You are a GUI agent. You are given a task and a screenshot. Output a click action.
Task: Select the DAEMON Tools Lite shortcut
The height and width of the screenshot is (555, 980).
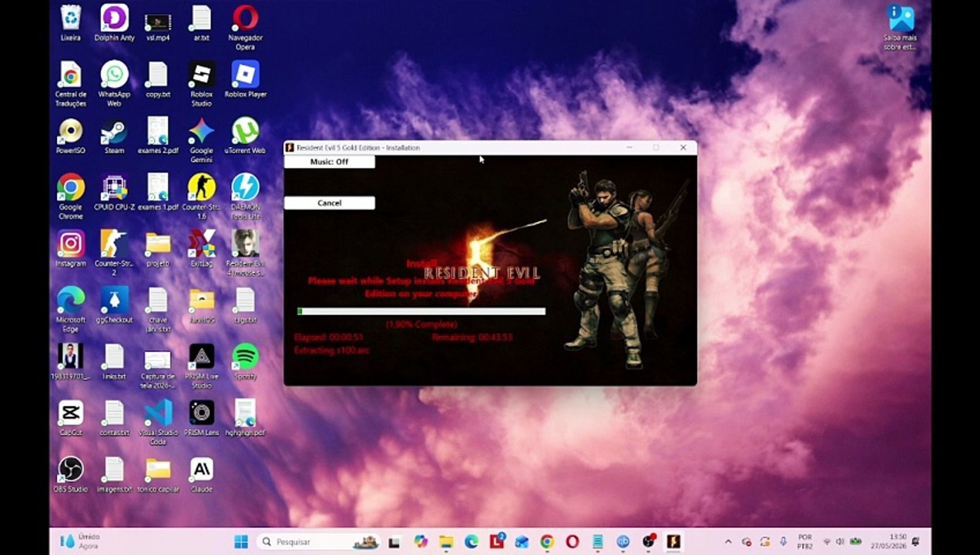point(245,197)
